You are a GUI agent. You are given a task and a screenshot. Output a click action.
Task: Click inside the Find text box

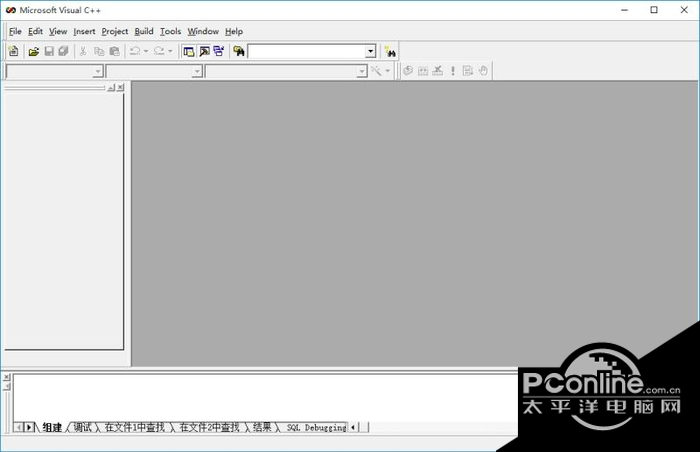tap(307, 52)
